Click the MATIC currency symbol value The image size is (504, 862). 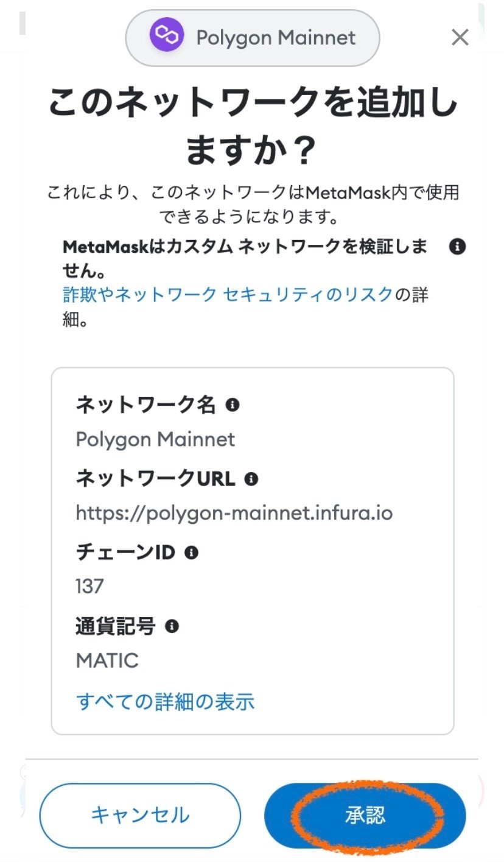pyautogui.click(x=107, y=660)
